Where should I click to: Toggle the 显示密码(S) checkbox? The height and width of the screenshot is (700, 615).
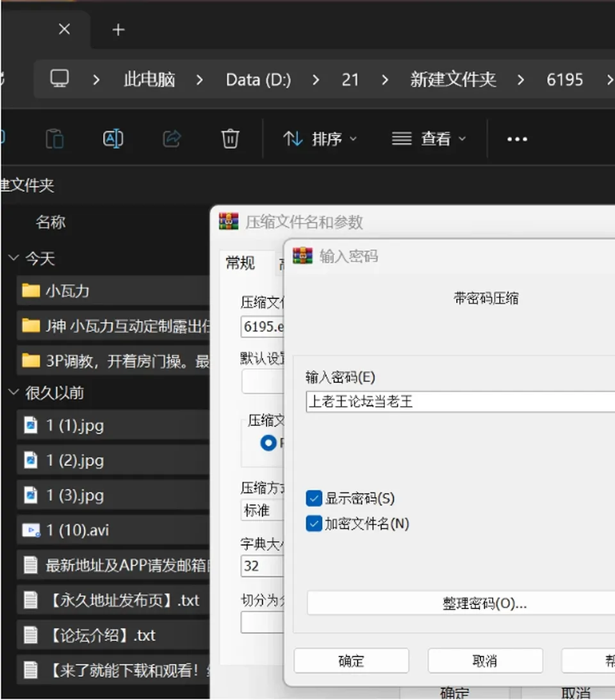click(314, 498)
